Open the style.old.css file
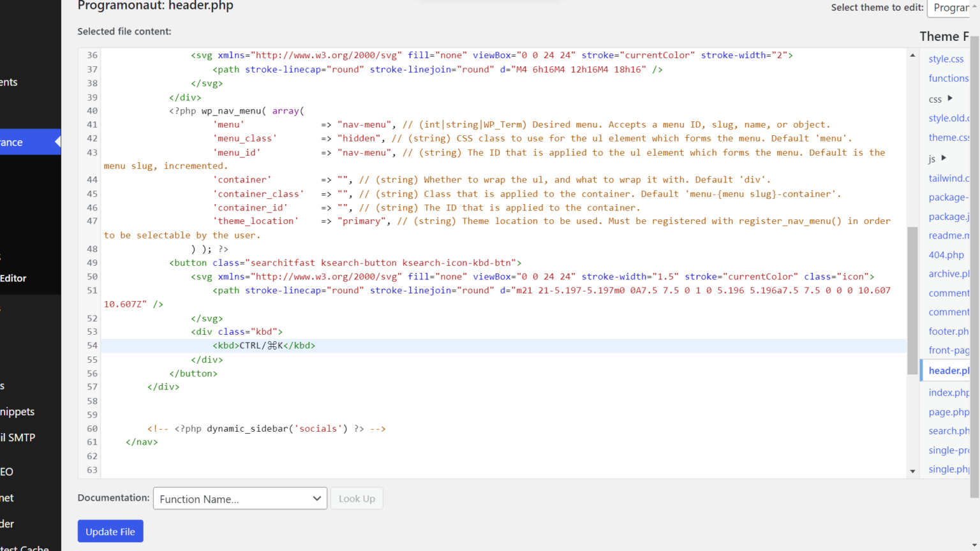The image size is (980, 551). coord(948,118)
